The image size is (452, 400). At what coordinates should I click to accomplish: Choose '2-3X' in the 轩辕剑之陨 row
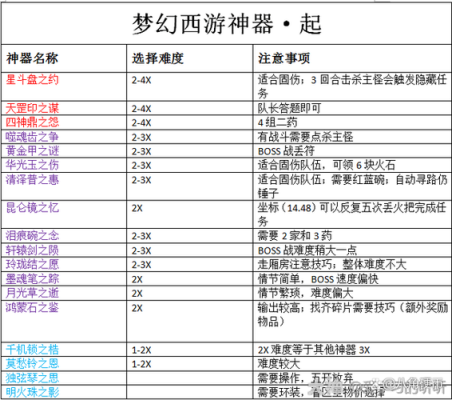click(141, 251)
